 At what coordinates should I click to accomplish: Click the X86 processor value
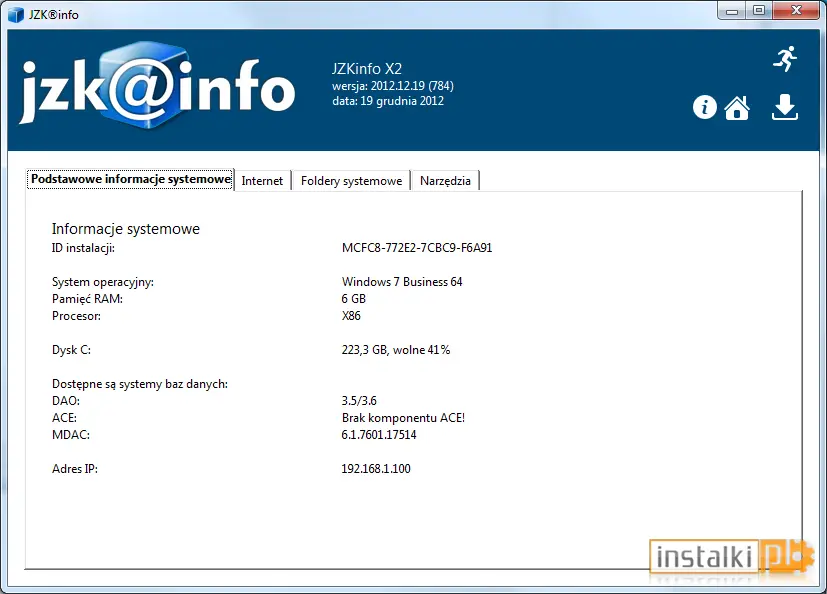coord(351,316)
